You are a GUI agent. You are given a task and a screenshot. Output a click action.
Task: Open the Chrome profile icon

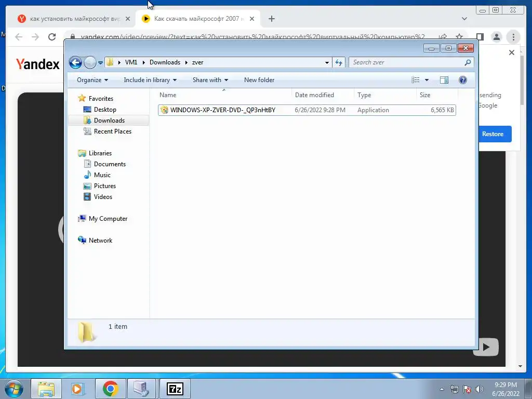tap(496, 37)
